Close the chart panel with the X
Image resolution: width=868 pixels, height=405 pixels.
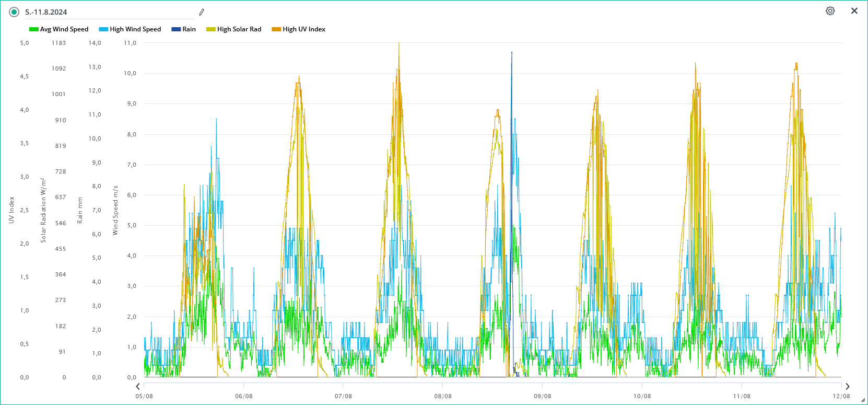854,11
